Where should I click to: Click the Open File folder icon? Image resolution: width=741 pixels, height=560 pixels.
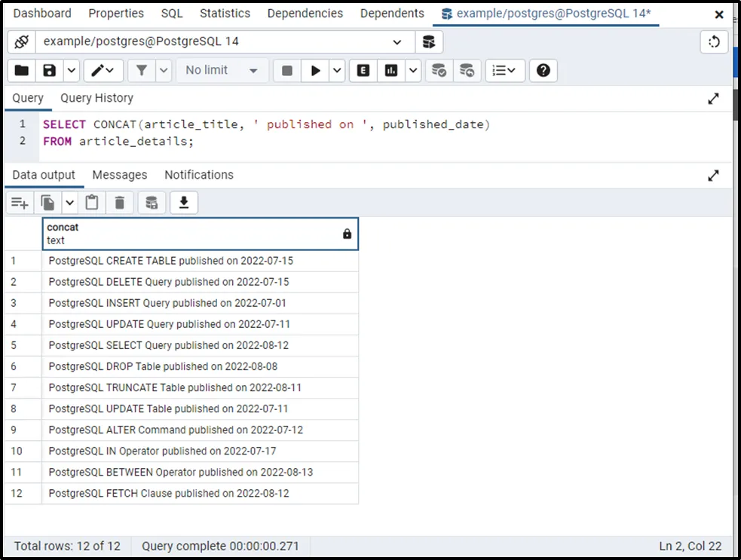[22, 70]
